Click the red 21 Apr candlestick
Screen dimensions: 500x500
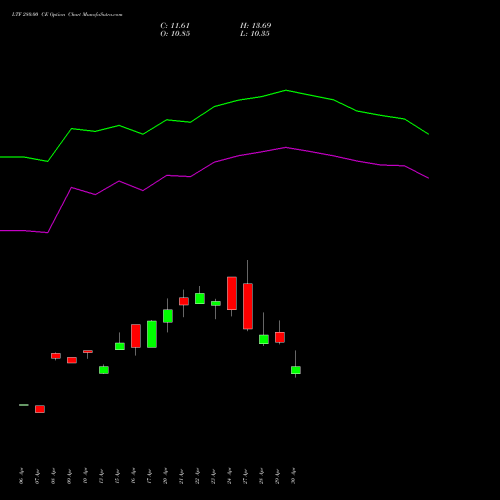tap(184, 301)
